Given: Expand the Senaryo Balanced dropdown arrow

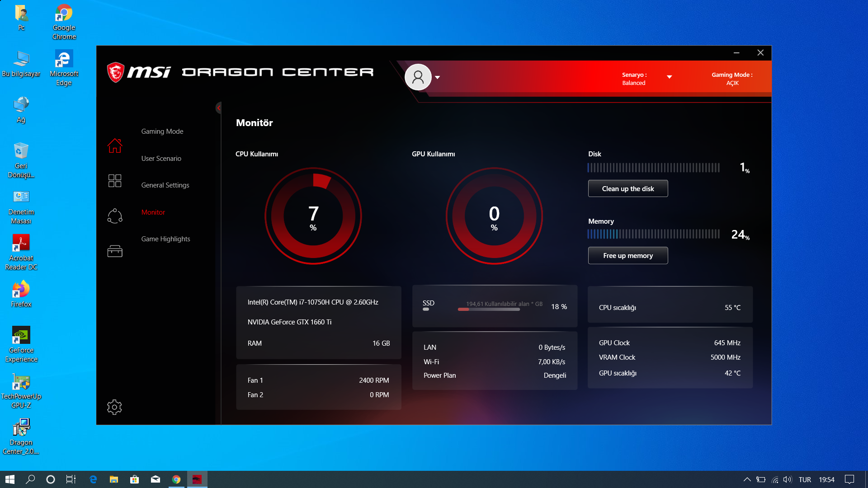Looking at the screenshot, I should pos(670,77).
